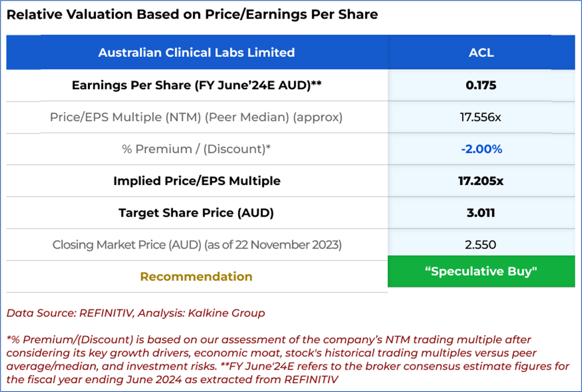Select the Closing Market Price row label
The height and width of the screenshot is (392, 582).
point(196,245)
